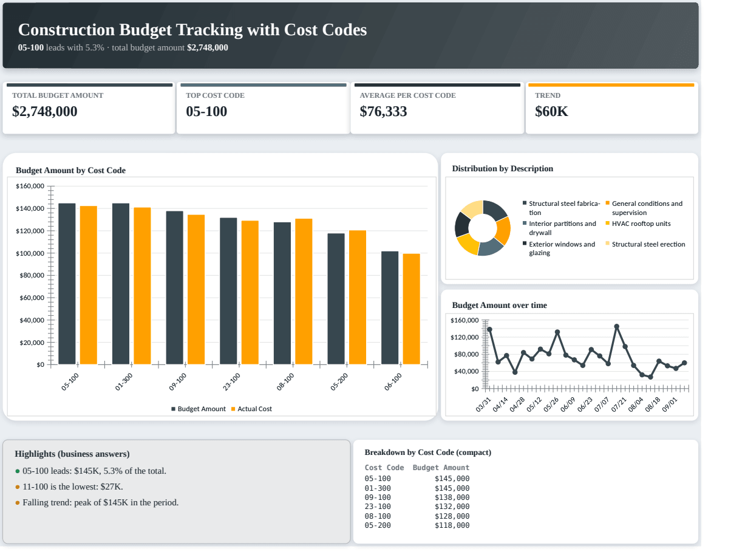Click the 'Falling trend: peak of $145K' highlight
This screenshot has height=560, width=745.
click(100, 502)
